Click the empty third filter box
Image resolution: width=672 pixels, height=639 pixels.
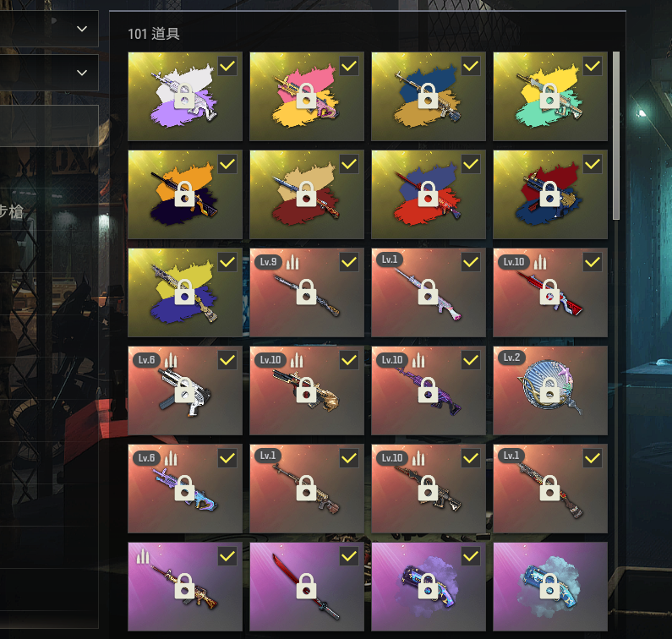[49, 126]
